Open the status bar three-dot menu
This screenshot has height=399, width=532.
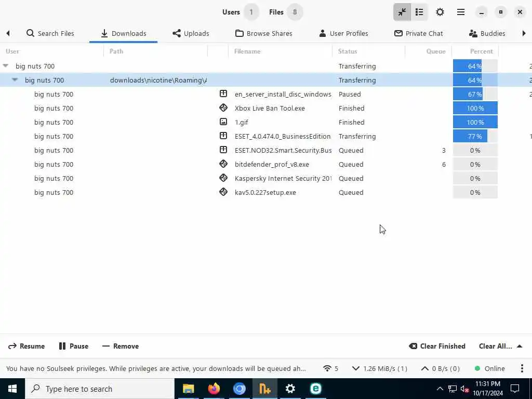tap(522, 368)
